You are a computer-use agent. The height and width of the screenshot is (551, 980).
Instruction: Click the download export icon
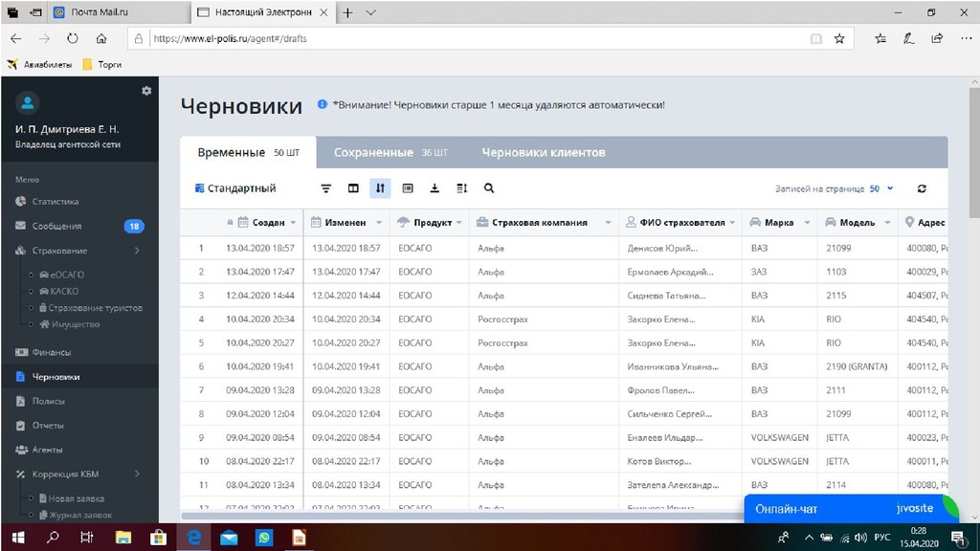tap(434, 188)
